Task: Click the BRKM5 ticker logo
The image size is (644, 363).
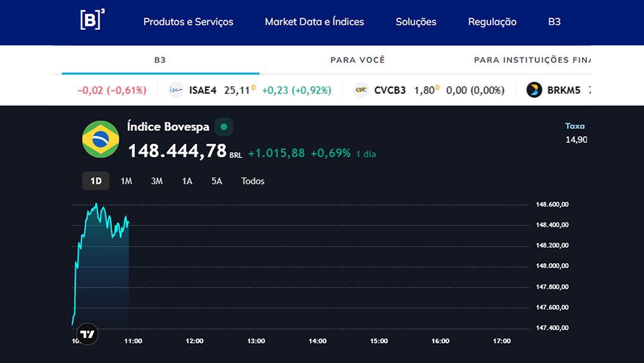Action: point(534,90)
